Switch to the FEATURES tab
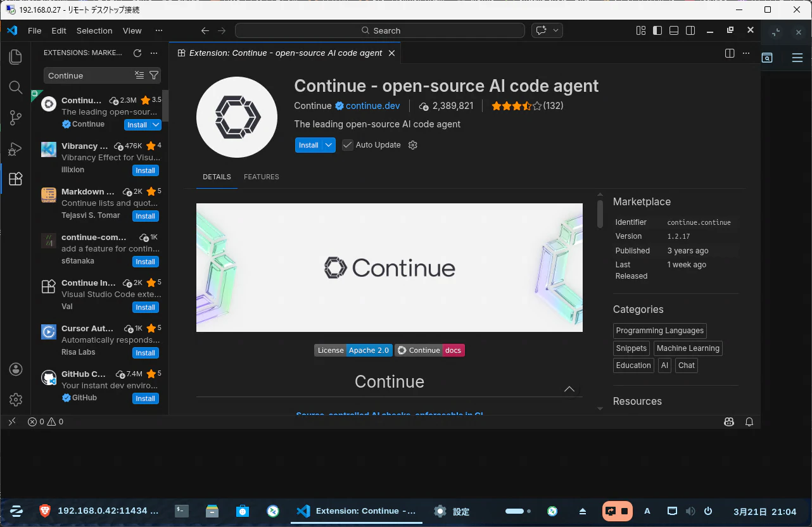 coord(262,177)
